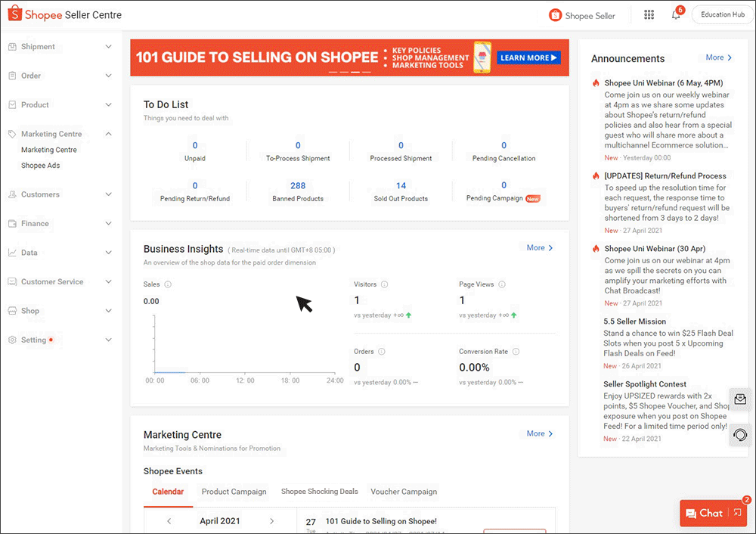Image resolution: width=756 pixels, height=534 pixels.
Task: Open the feedback envelope icon on the right edge
Action: pos(740,399)
